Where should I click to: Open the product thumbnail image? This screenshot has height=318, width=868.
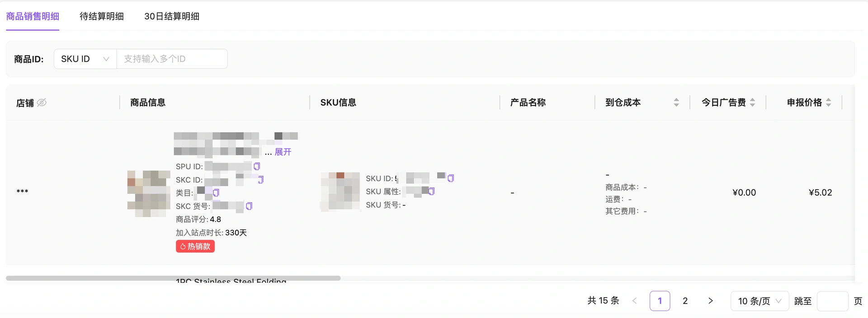[x=149, y=193]
